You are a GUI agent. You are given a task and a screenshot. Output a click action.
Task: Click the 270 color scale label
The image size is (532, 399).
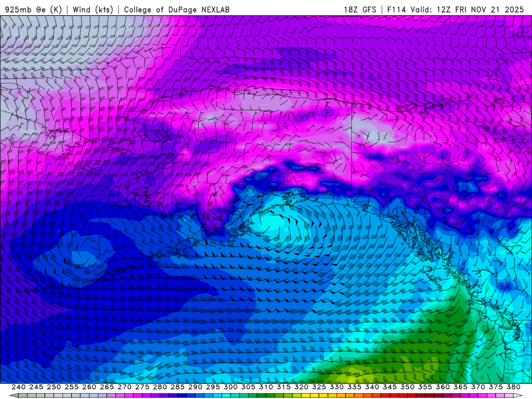(124, 387)
